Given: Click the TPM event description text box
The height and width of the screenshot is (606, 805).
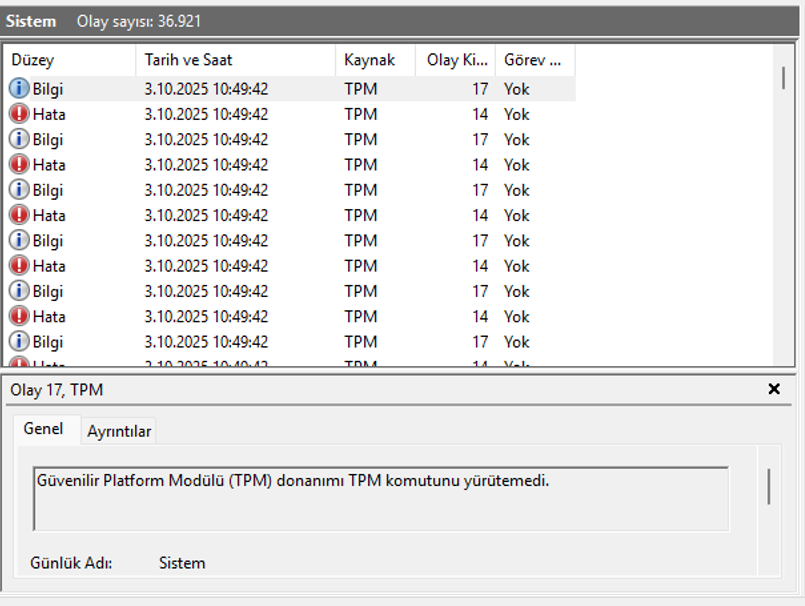Looking at the screenshot, I should [x=381, y=498].
